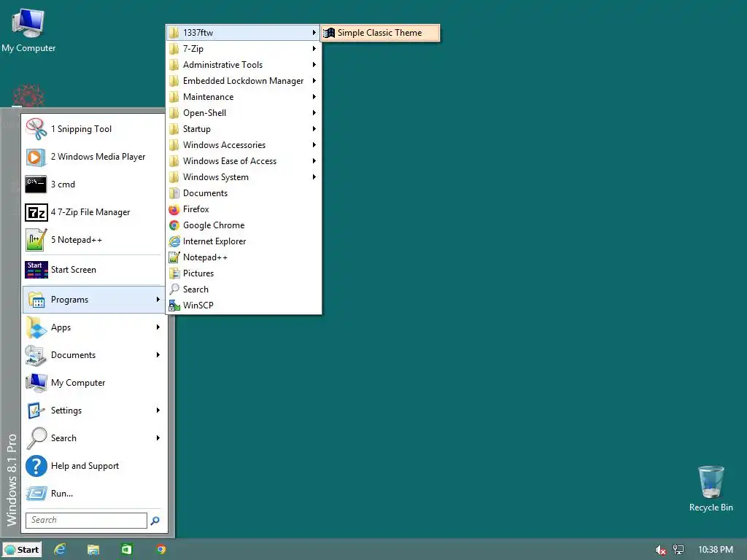Launch Chrome from the taskbar icon

pos(161,550)
